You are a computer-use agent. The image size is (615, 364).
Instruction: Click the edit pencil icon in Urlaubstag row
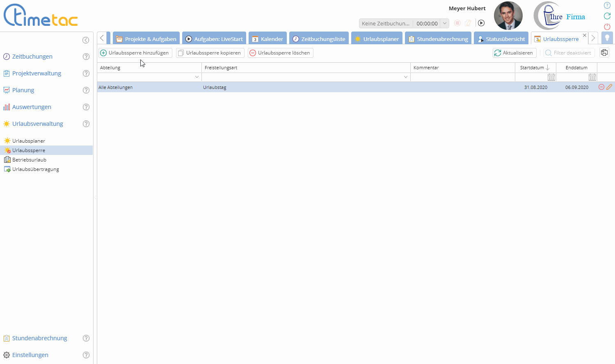[x=609, y=87]
